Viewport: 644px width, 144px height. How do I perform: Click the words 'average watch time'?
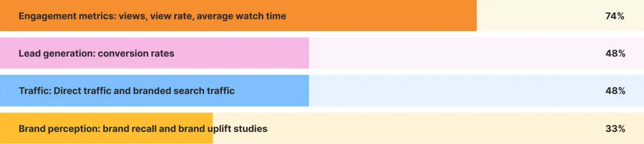tap(241, 16)
